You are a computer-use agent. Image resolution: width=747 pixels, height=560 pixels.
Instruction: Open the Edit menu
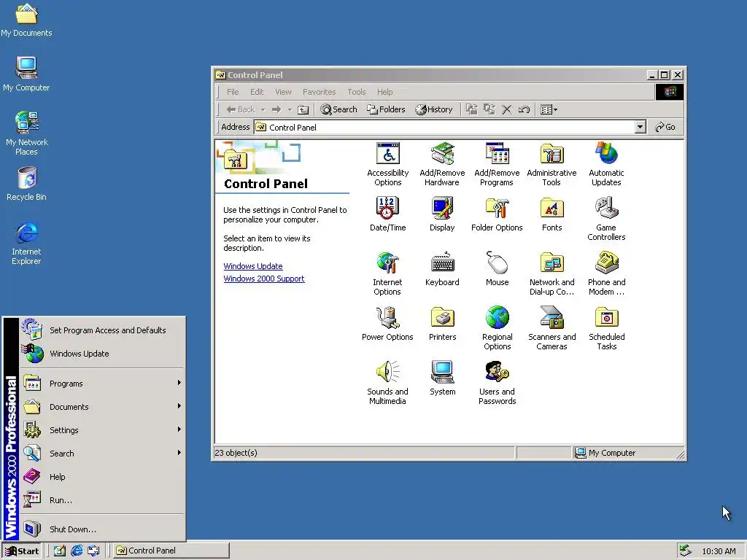pos(257,92)
